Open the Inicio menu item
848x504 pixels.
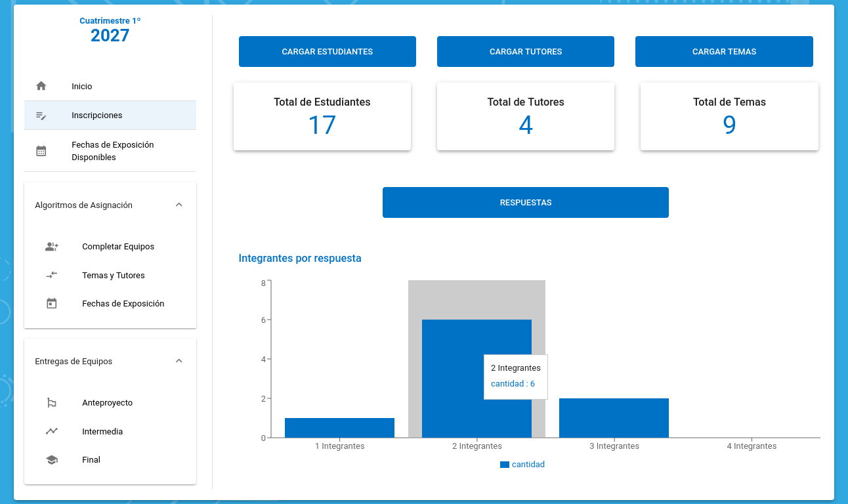pos(82,87)
